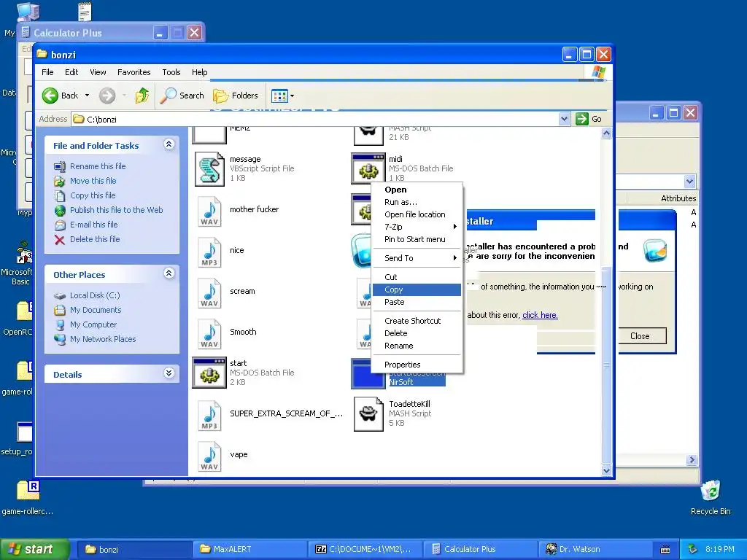Click Publish this file to the Web
This screenshot has height=560, width=747.
pyautogui.click(x=116, y=210)
